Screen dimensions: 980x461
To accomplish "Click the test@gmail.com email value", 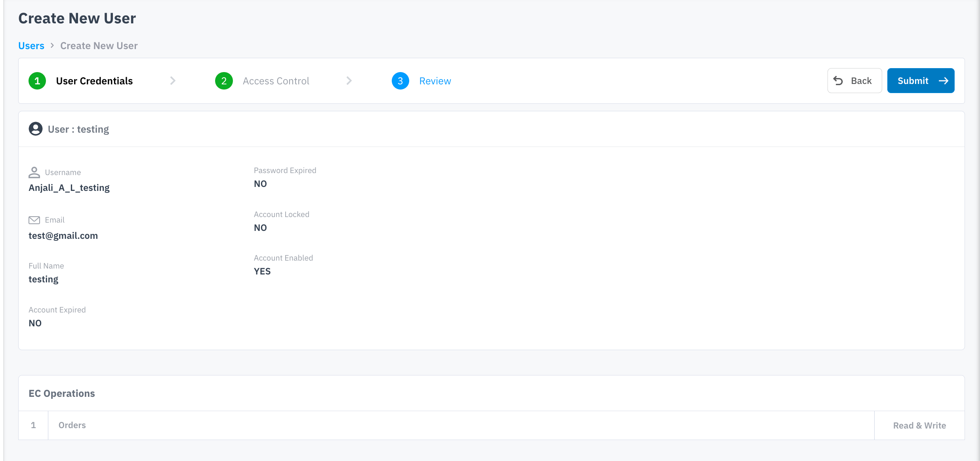I will coord(63,236).
